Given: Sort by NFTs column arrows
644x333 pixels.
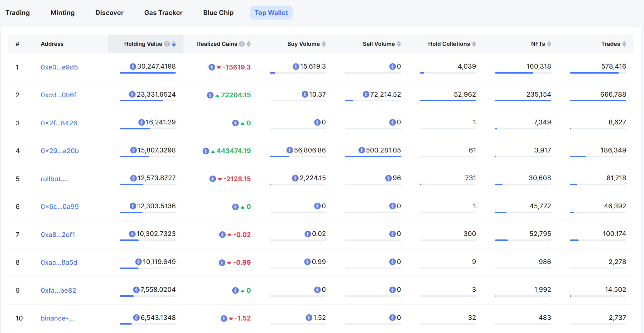Looking at the screenshot, I should (549, 44).
